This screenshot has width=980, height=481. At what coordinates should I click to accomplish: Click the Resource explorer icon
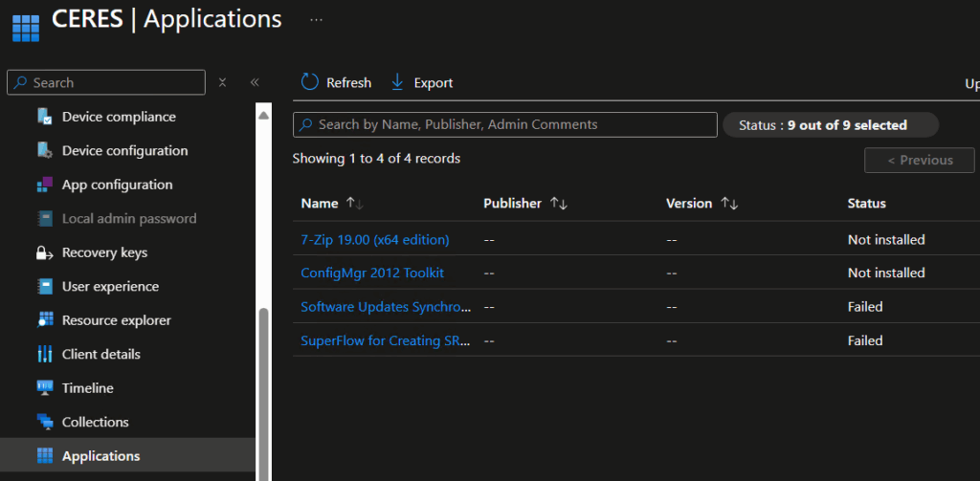tap(44, 320)
